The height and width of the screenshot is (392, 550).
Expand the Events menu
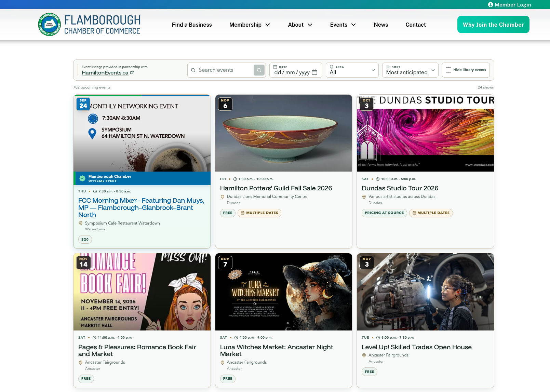pyautogui.click(x=343, y=25)
